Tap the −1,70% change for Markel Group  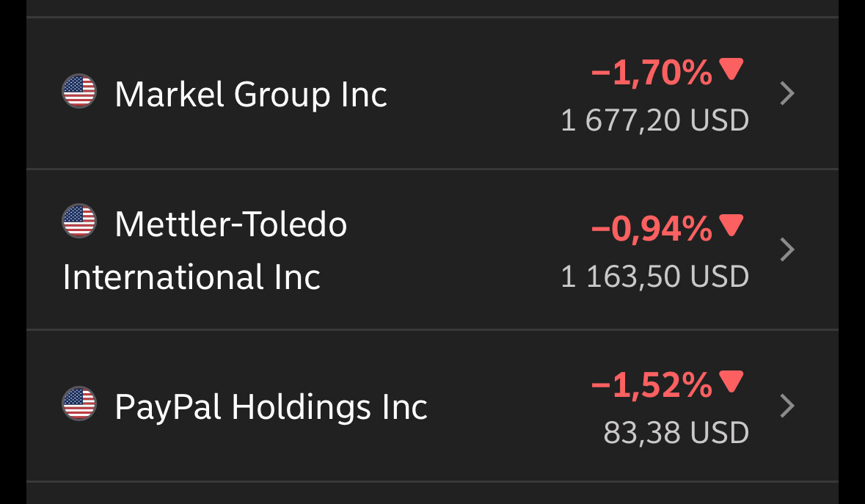click(x=651, y=73)
